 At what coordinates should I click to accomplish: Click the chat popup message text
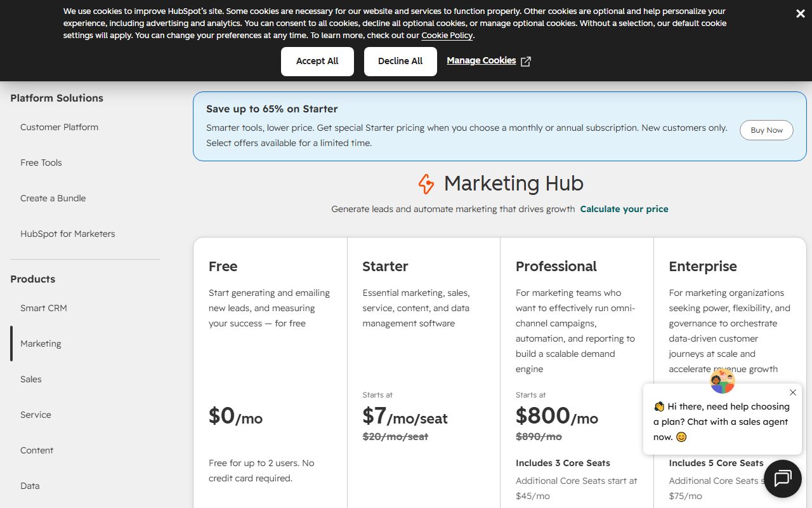pos(722,422)
